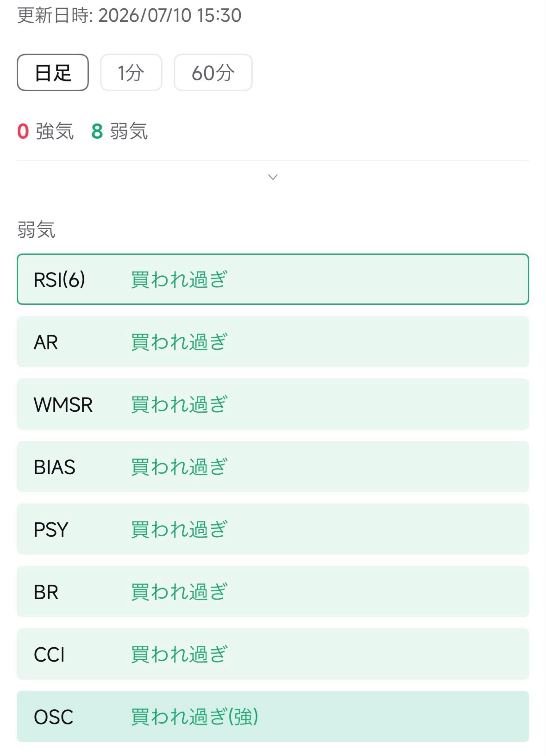Click the 更新日時 timestamp text
This screenshot has width=546, height=756.
(x=129, y=15)
